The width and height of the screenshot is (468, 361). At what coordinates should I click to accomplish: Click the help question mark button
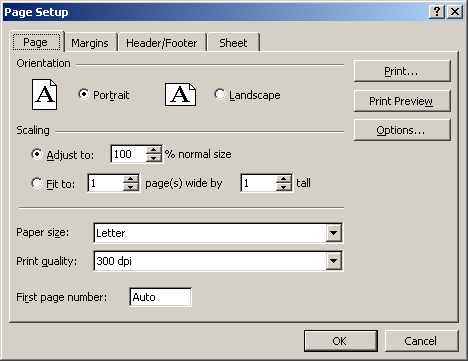coord(437,12)
